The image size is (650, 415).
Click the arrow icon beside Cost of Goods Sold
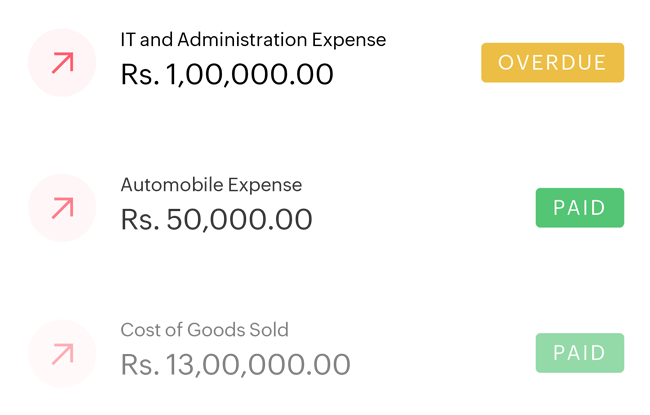click(62, 353)
